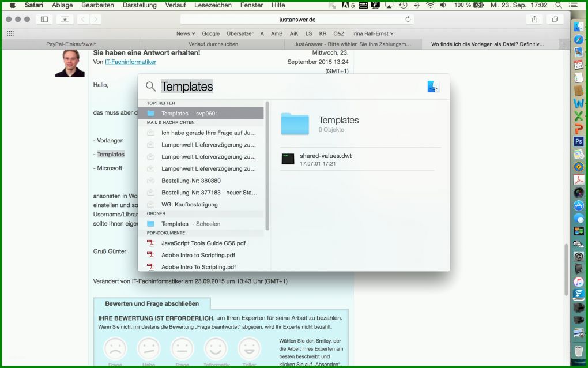Open the O&Z bookmark
Image resolution: width=588 pixels, height=368 pixels.
(338, 33)
